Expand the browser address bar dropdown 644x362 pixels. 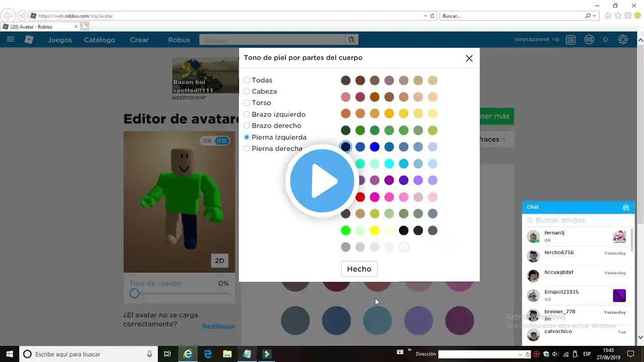click(426, 16)
